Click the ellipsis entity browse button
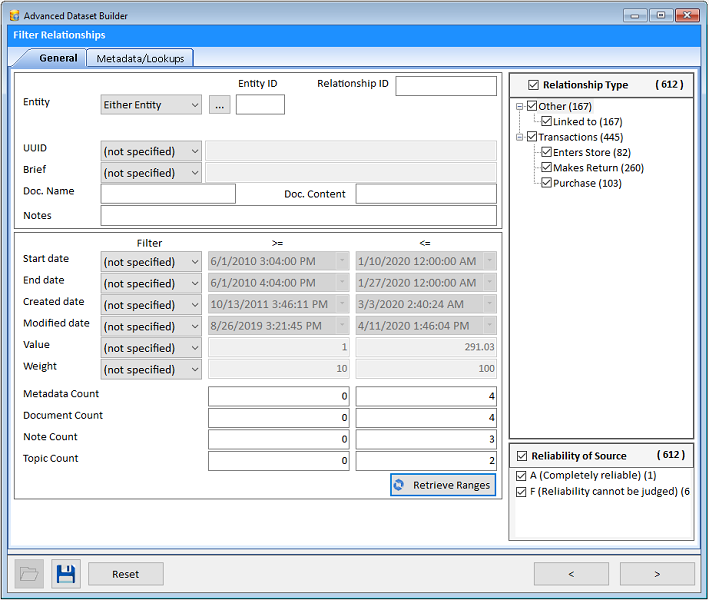Screen dimensions: 709x600 pyautogui.click(x=219, y=105)
